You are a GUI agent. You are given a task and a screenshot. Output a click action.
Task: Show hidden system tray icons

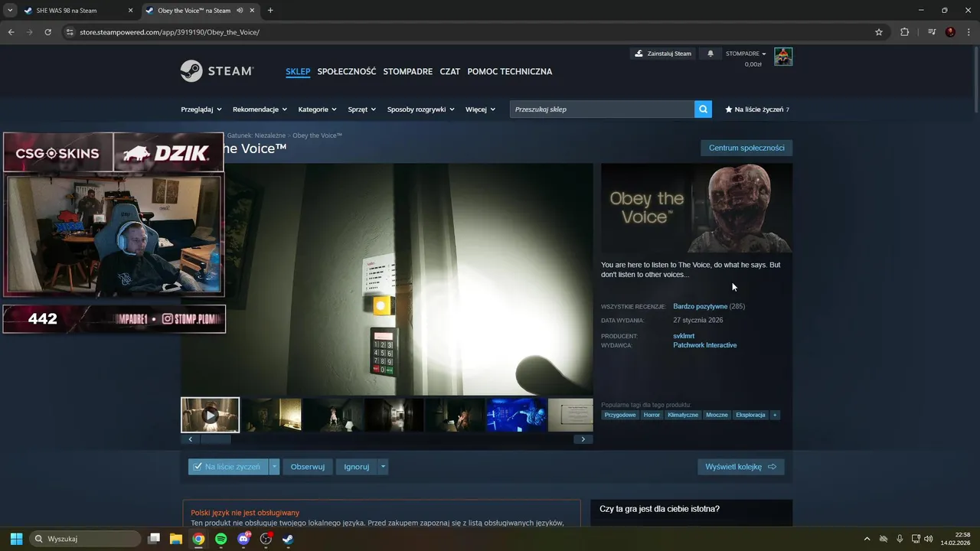(867, 539)
